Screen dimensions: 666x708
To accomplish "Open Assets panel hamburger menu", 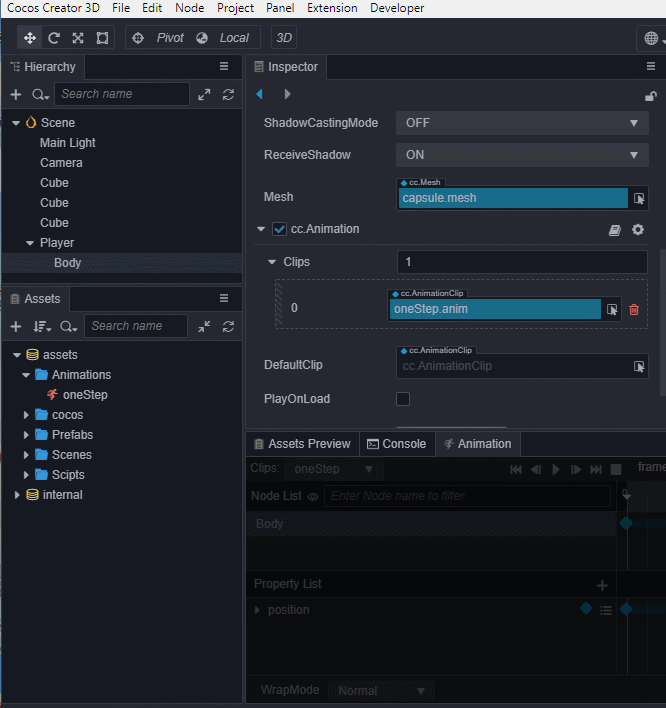I will click(224, 298).
